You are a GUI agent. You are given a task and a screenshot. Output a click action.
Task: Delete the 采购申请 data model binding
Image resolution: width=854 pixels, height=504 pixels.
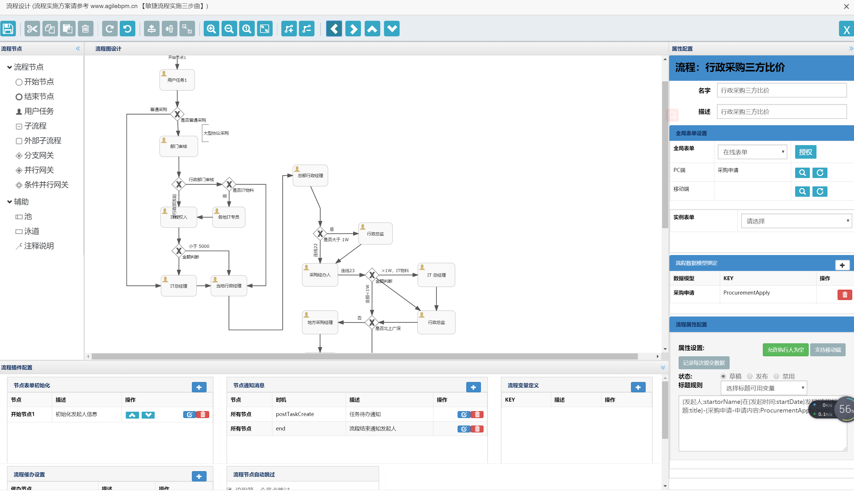pyautogui.click(x=844, y=295)
